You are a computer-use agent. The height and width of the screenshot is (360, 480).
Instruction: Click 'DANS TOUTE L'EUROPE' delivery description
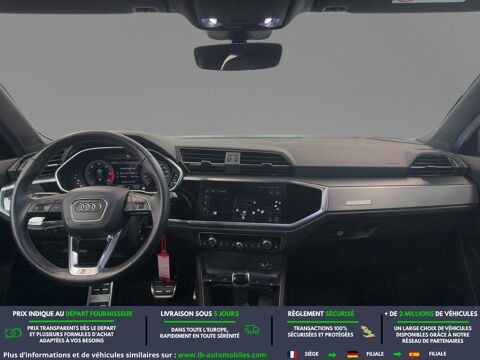click(x=200, y=333)
